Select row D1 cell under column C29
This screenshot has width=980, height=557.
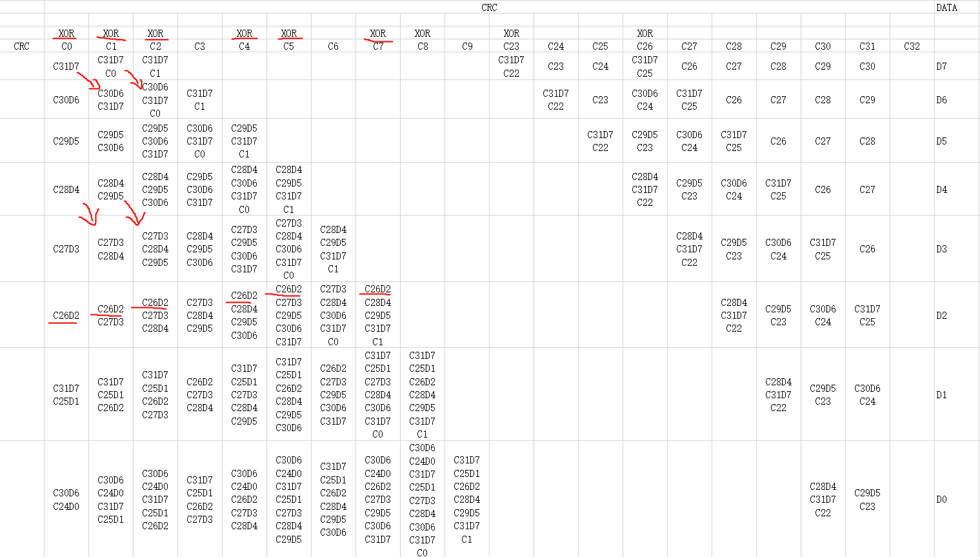[x=779, y=394]
